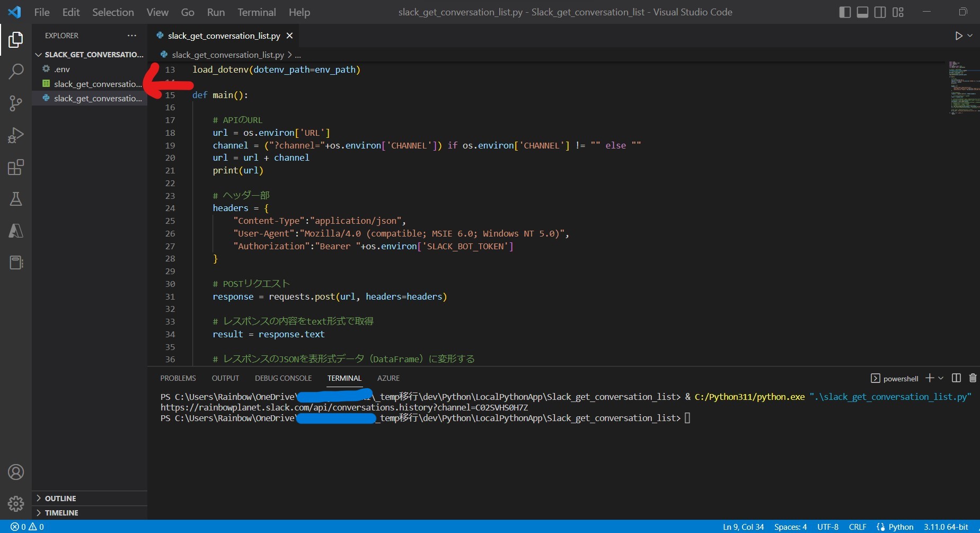This screenshot has height=533, width=980.
Task: Select the powershell terminal label
Action: tap(895, 378)
